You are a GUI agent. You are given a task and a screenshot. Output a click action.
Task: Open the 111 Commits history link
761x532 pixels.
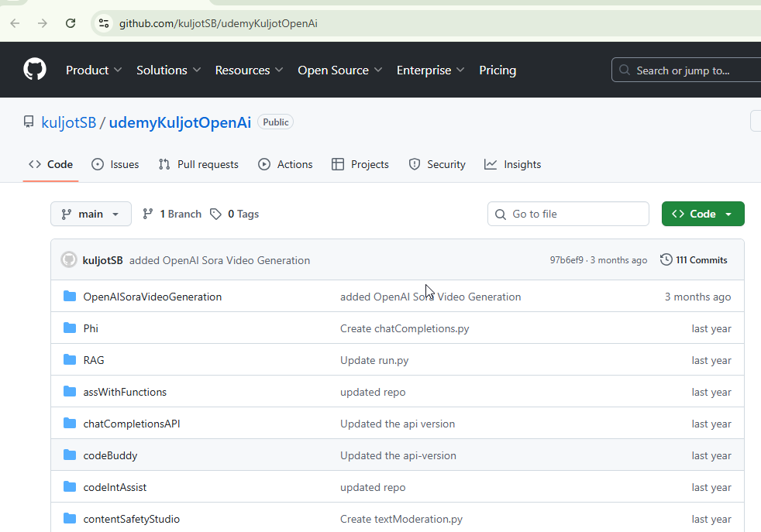(694, 260)
